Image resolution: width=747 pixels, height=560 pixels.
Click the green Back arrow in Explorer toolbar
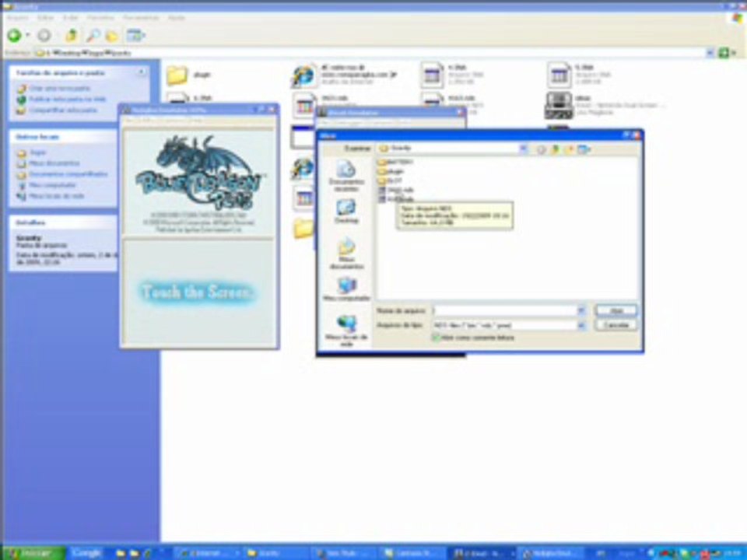14,35
